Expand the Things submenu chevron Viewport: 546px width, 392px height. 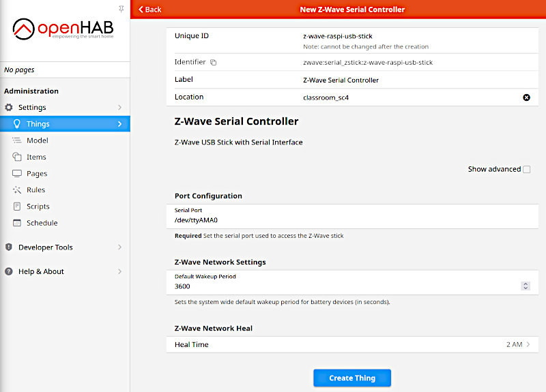120,124
